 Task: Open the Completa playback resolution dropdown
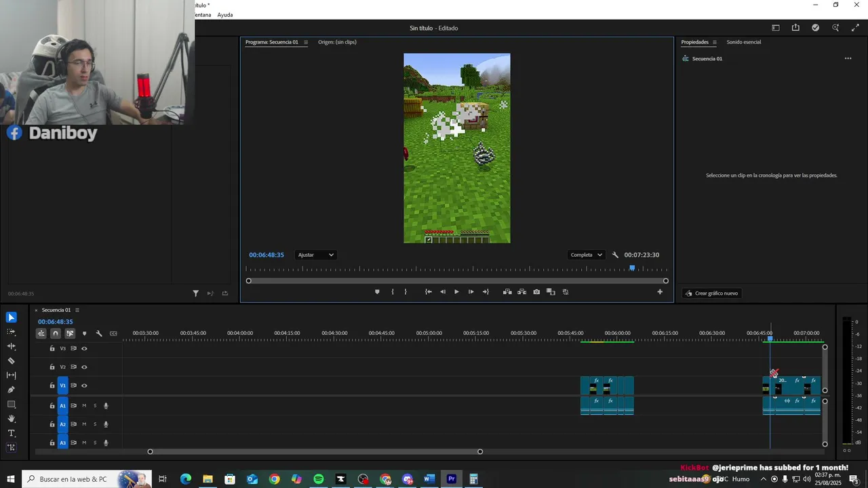pos(586,255)
